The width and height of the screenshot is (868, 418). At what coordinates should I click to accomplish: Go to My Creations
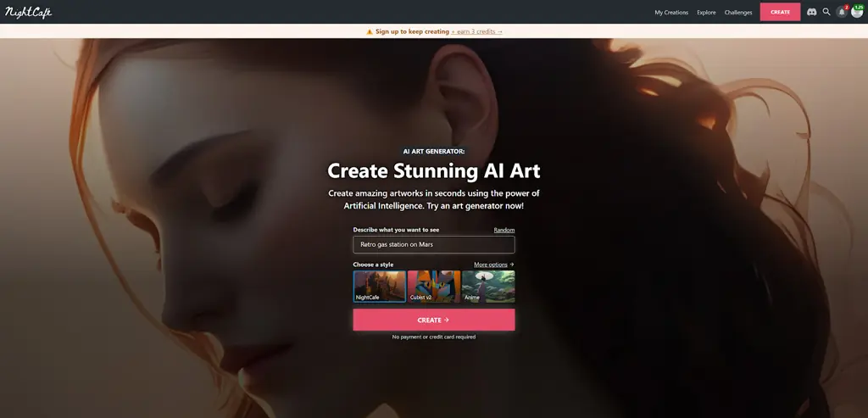[x=671, y=12]
